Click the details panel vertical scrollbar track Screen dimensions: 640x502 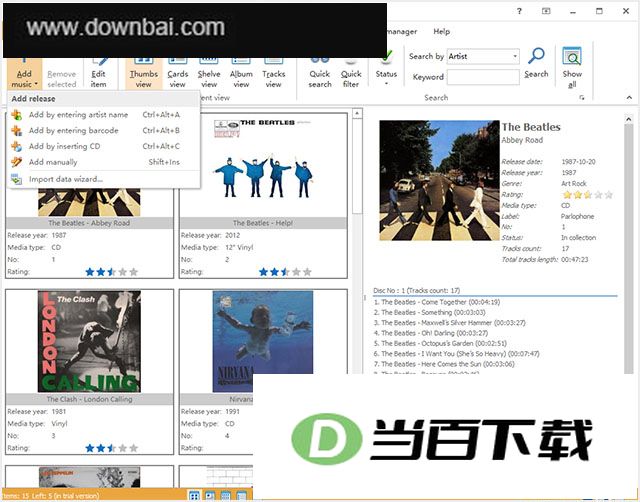click(629, 249)
